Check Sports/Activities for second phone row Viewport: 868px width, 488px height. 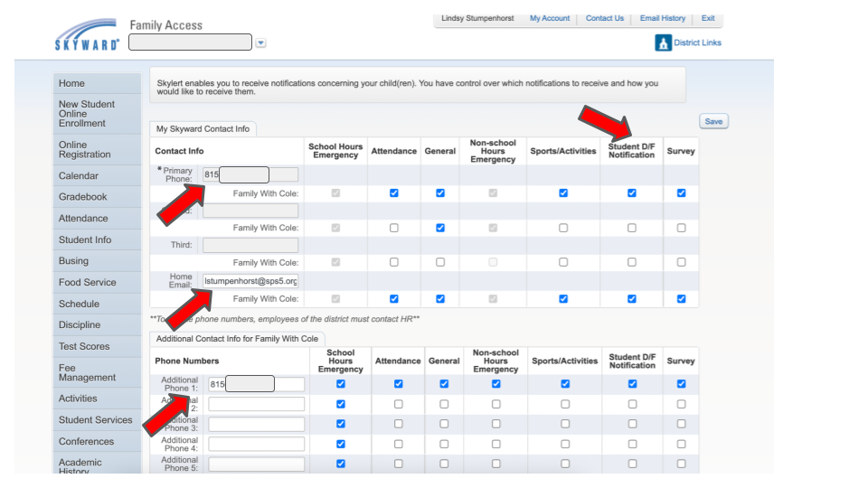tap(563, 228)
